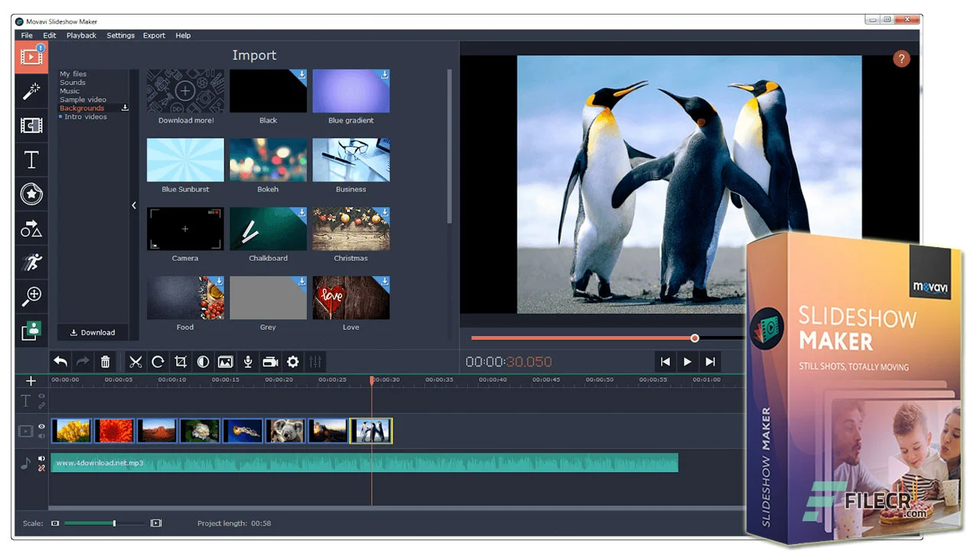Rotate the clip with rotate icon

(158, 362)
